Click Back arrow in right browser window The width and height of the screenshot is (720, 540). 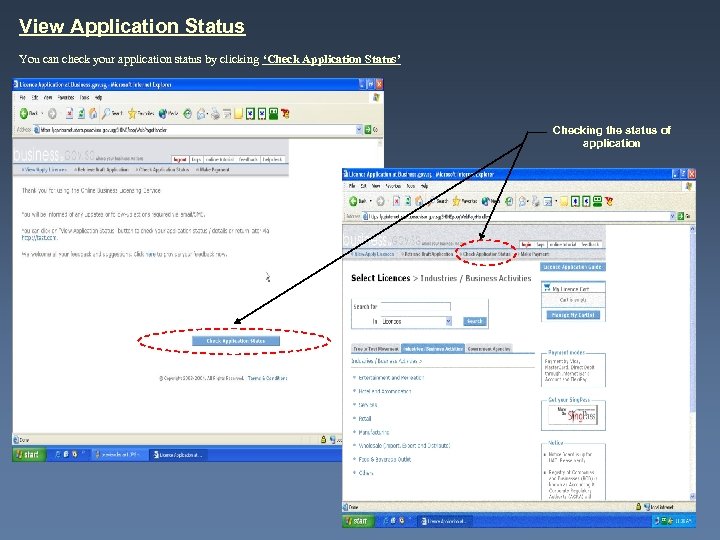[x=353, y=201]
